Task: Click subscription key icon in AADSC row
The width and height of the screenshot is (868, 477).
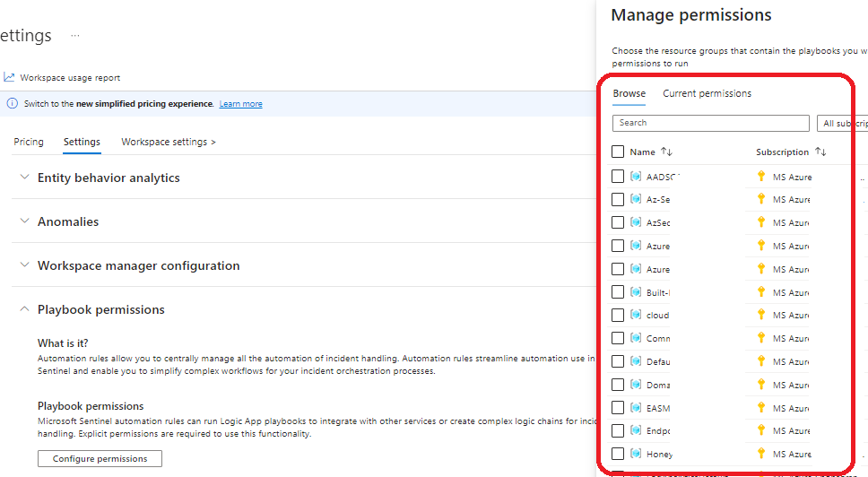Action: (761, 177)
